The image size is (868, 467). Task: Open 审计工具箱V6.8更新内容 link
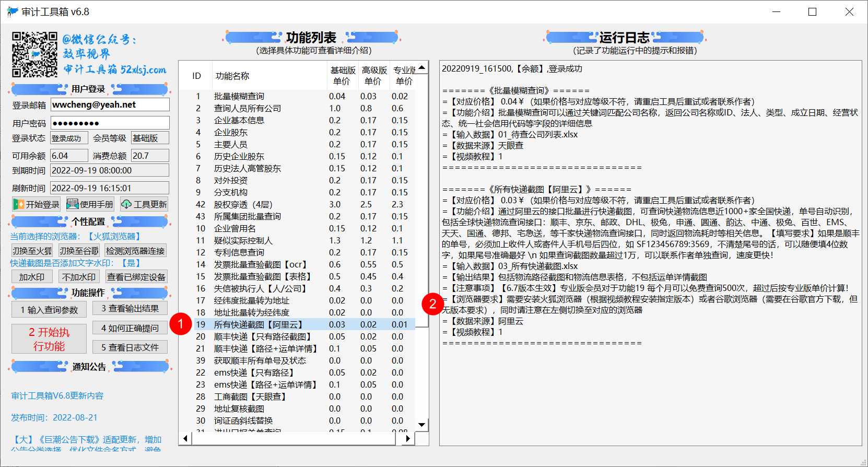(x=57, y=395)
